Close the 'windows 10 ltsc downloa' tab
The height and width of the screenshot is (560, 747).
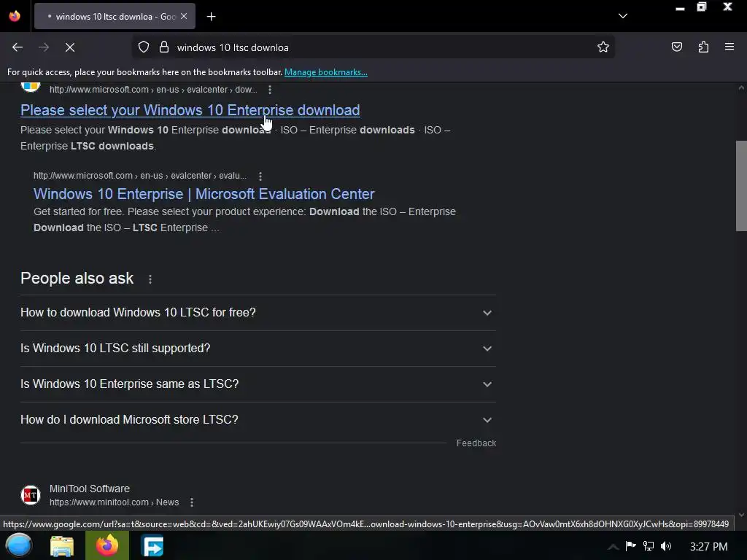tap(184, 16)
